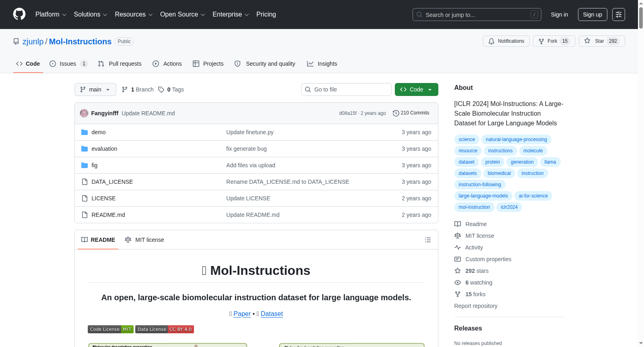This screenshot has height=347, width=644.
Task: Click the Data License CC BY 4.0 badge
Action: (x=165, y=329)
